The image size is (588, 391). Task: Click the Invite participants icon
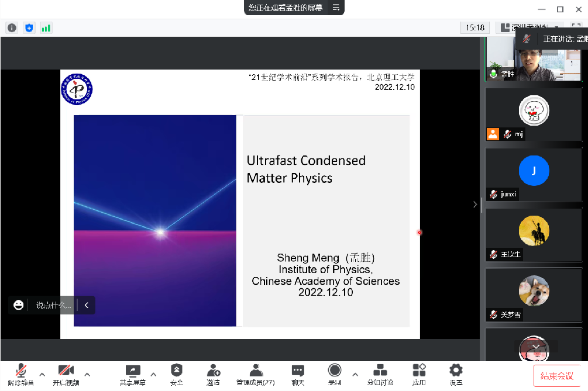point(214,372)
